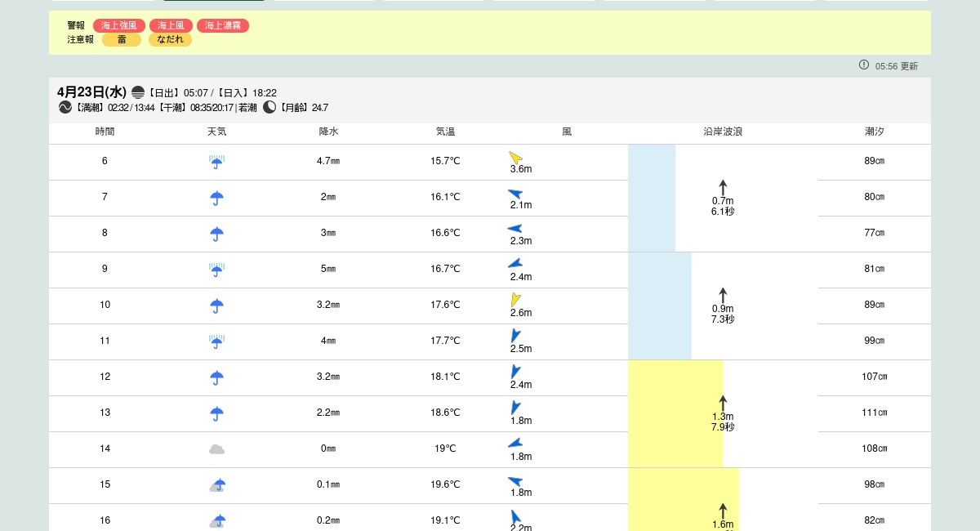Select the 海上濃霧 warning badge
The height and width of the screenshot is (531, 980).
(x=223, y=26)
